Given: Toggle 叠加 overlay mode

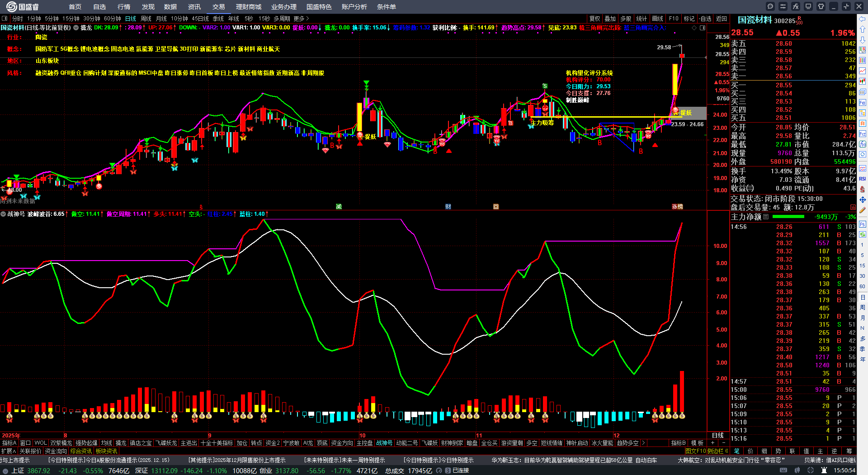Looking at the screenshot, I should click(x=610, y=19).
